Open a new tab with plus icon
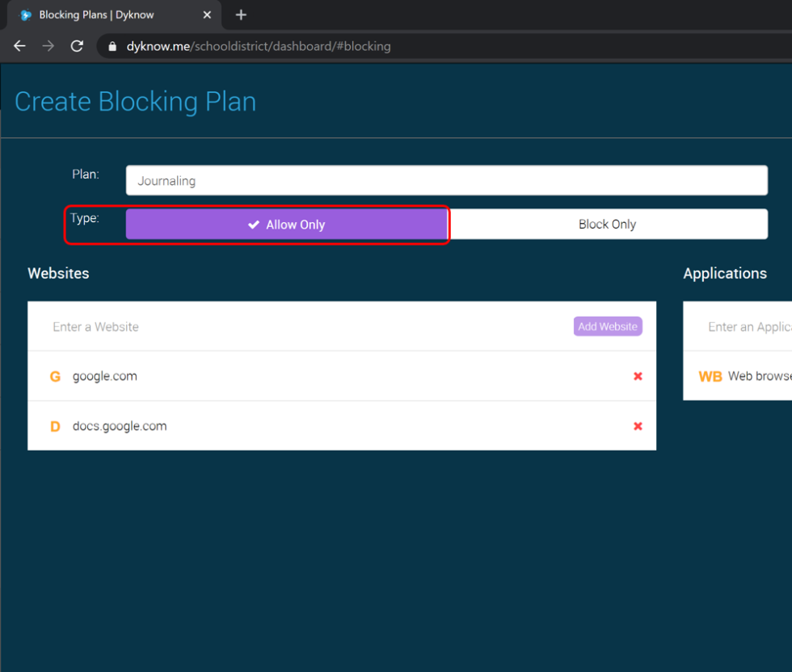The height and width of the screenshot is (672, 792). click(241, 15)
